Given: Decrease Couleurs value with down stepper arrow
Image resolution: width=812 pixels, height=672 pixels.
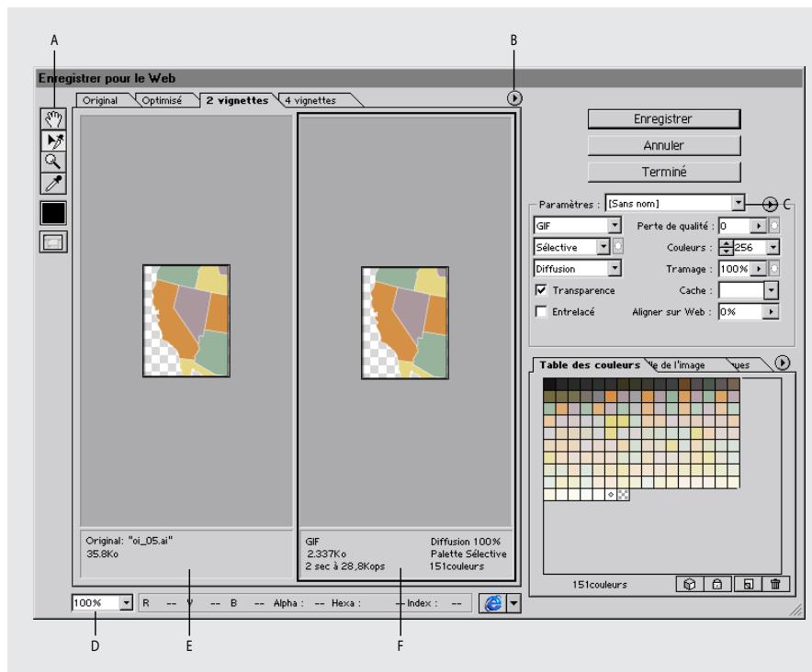Looking at the screenshot, I should 727,252.
